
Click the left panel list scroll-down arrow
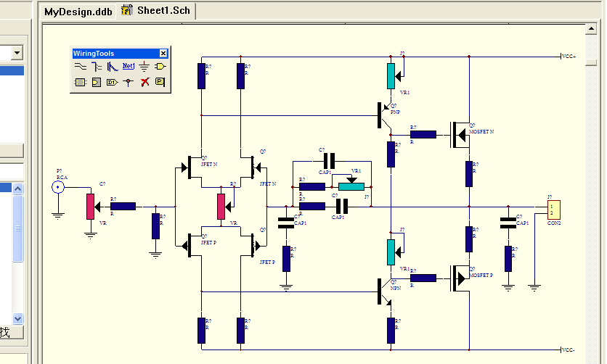click(18, 318)
